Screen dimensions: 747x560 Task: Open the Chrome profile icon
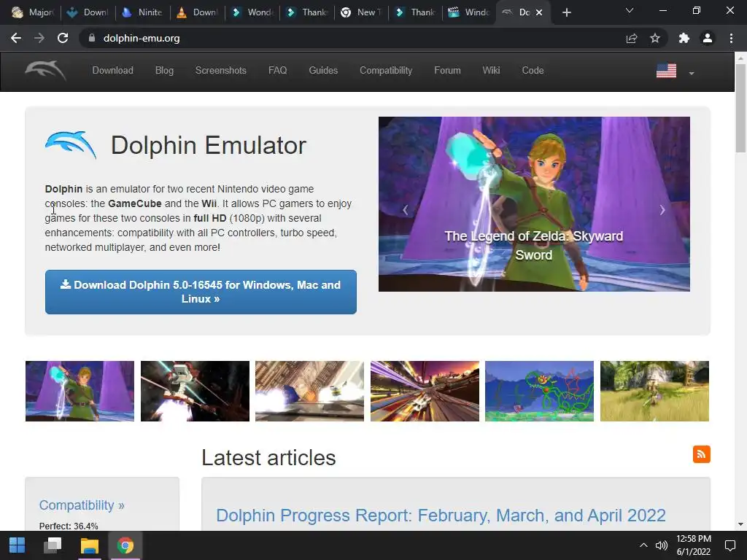[x=708, y=38]
